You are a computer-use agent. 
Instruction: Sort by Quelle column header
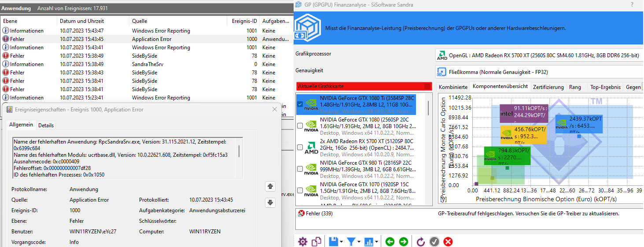[179, 21]
